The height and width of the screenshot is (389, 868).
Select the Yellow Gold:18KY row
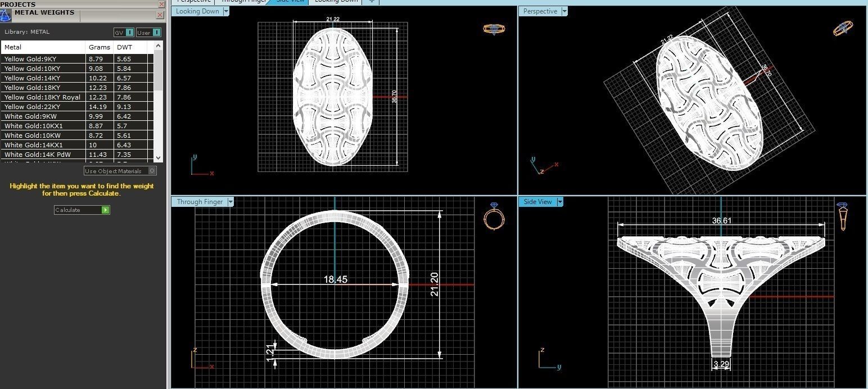[x=78, y=88]
